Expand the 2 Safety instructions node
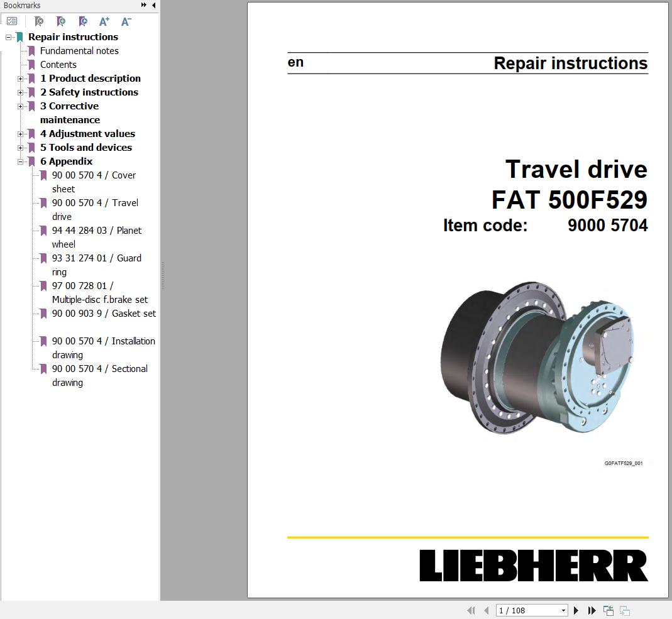The width and height of the screenshot is (672, 619). point(20,92)
